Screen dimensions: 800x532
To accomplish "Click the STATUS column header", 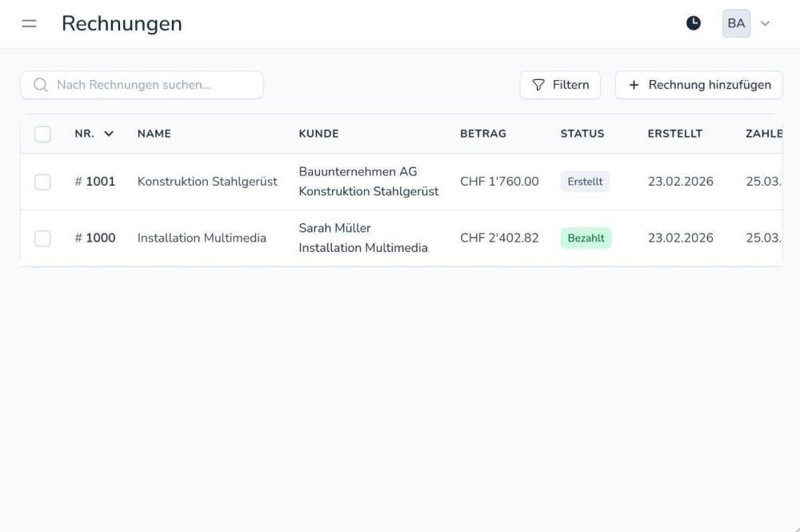I will click(582, 134).
